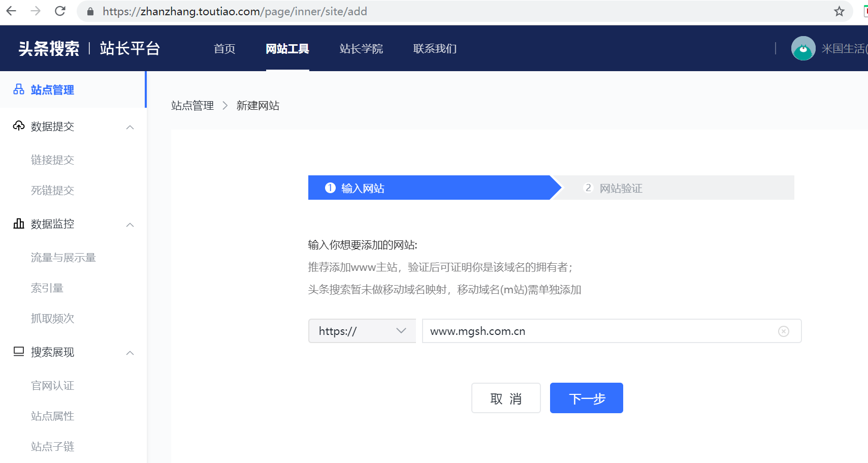Open the 首页 navigation tab
This screenshot has width=868, height=463.
click(x=224, y=49)
